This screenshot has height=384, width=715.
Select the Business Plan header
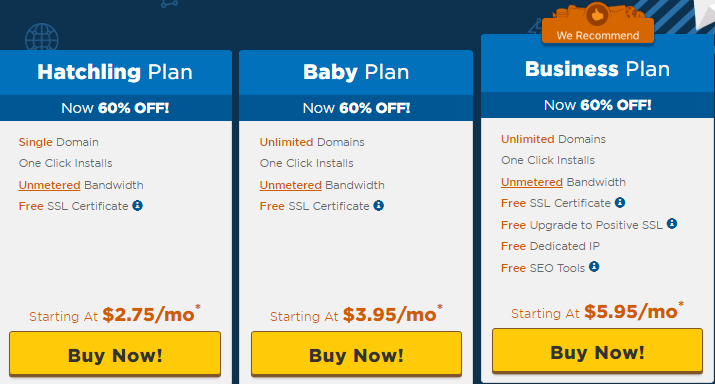click(x=597, y=68)
